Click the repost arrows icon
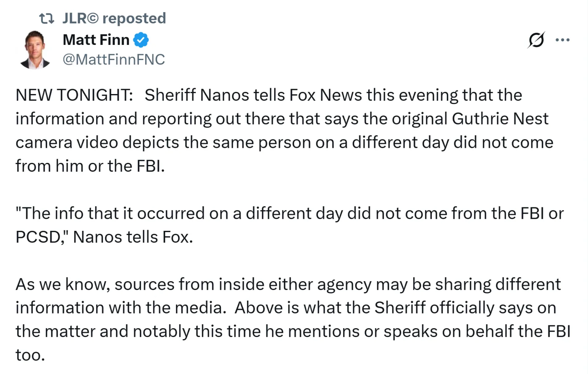The height and width of the screenshot is (374, 588). coord(46,18)
